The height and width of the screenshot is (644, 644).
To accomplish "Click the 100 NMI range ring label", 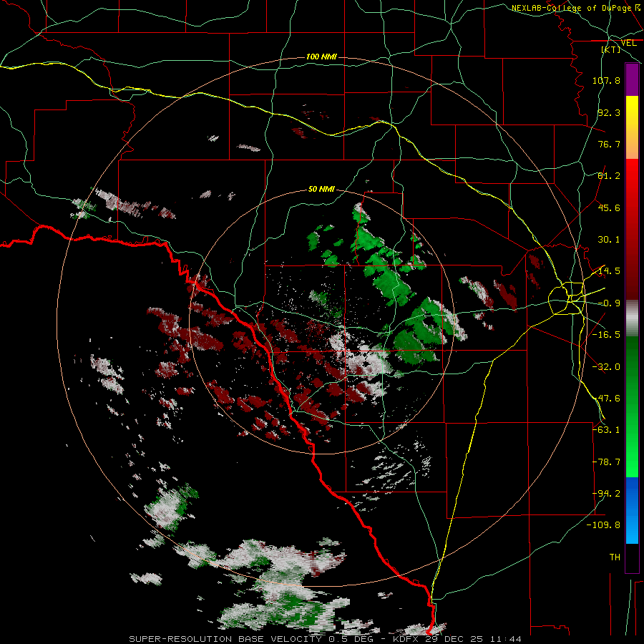I will (x=321, y=57).
